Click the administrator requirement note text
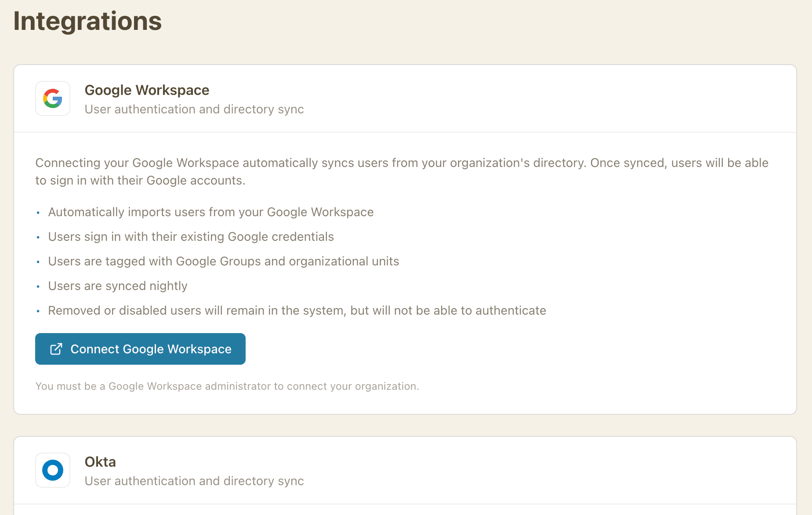812x515 pixels. coord(227,386)
